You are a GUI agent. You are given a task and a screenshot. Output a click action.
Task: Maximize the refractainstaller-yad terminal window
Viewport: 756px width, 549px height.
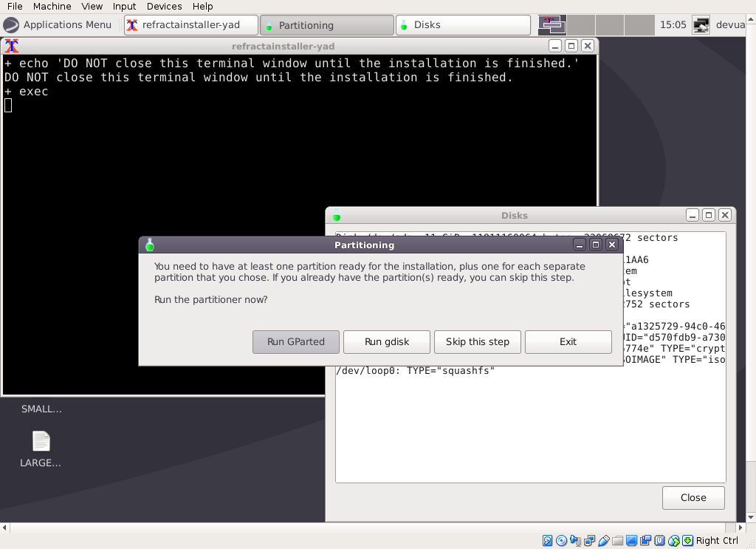click(x=571, y=46)
